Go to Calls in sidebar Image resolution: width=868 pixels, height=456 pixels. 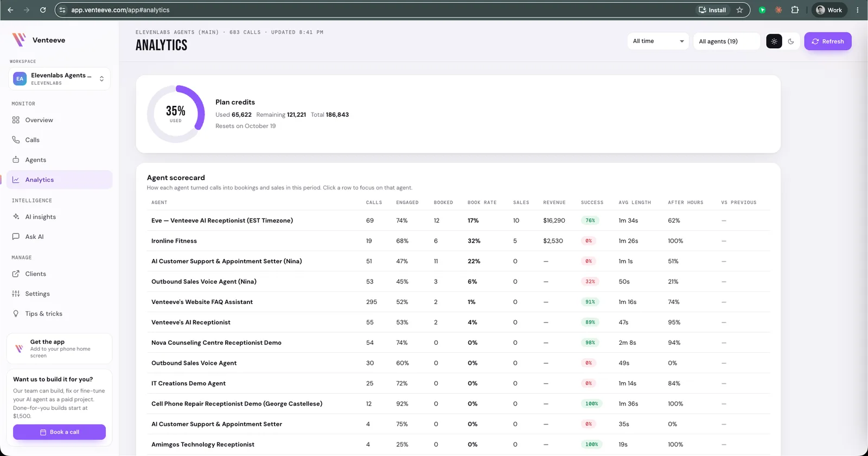pos(60,140)
